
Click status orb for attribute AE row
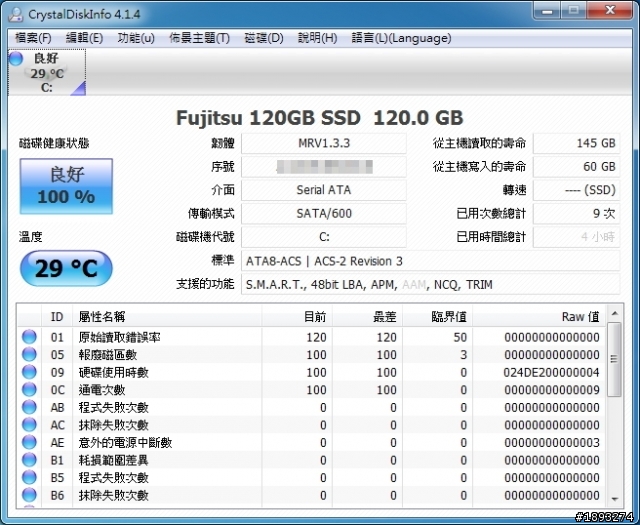[29, 442]
